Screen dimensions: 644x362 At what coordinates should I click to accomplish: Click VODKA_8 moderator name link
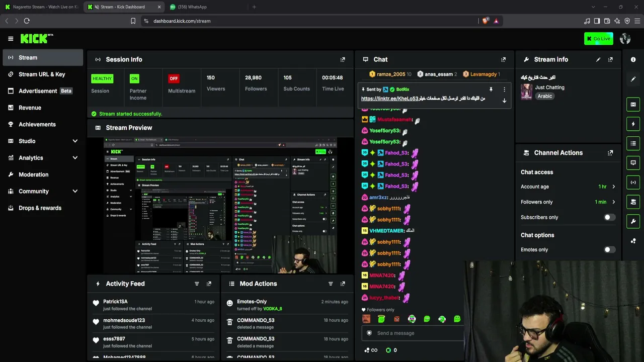tap(273, 309)
